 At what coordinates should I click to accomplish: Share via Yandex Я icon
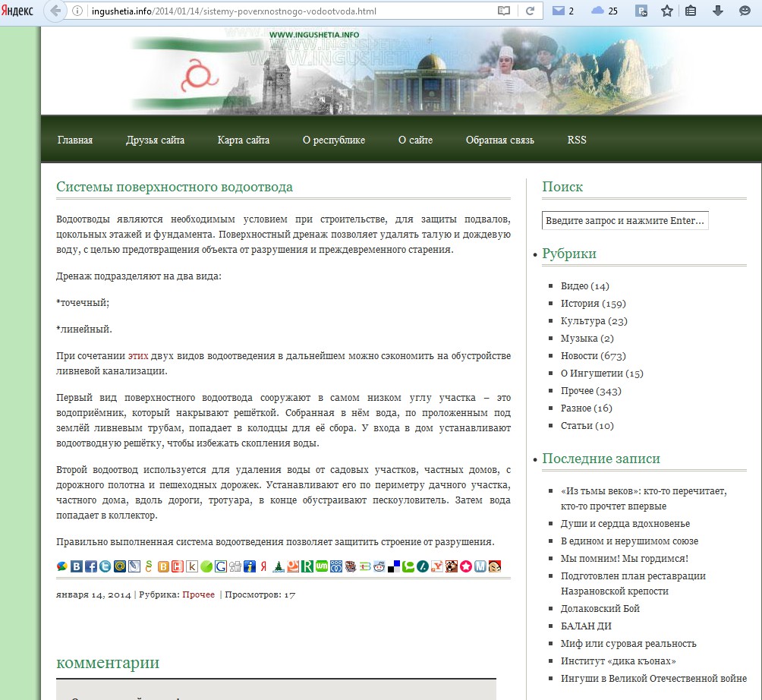(x=263, y=566)
